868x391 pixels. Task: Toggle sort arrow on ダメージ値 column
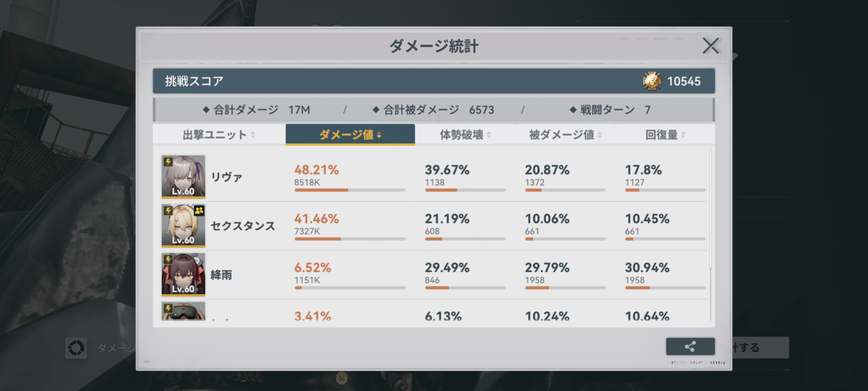[x=379, y=135]
